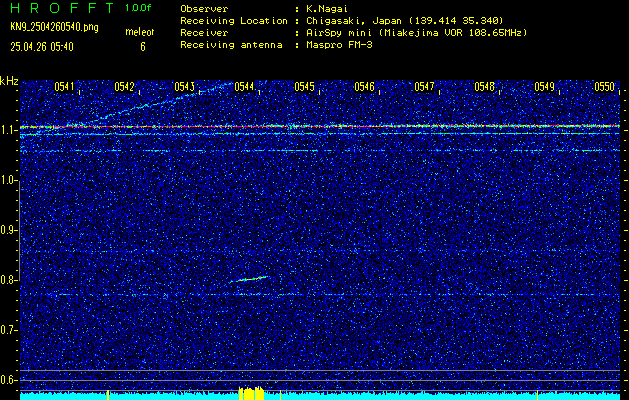The width and height of the screenshot is (629, 400).
Task: Click the Receiving antenna label
Action: [x=231, y=45]
